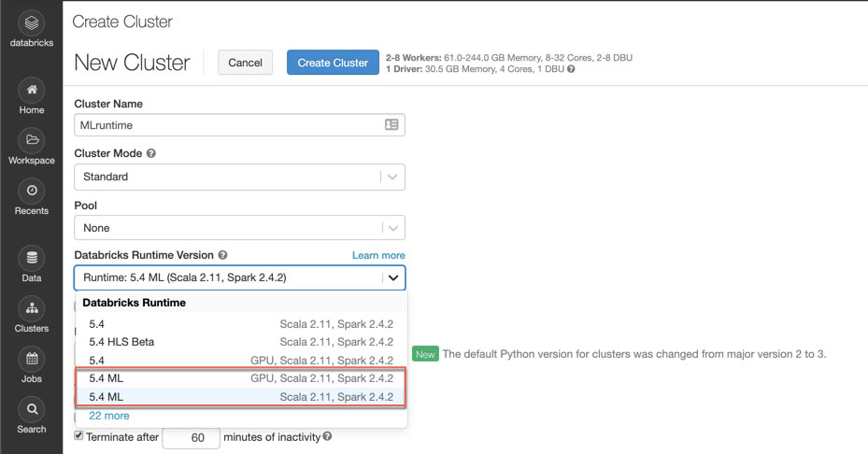
Task: Toggle the Terminate after checkbox
Action: 79,436
